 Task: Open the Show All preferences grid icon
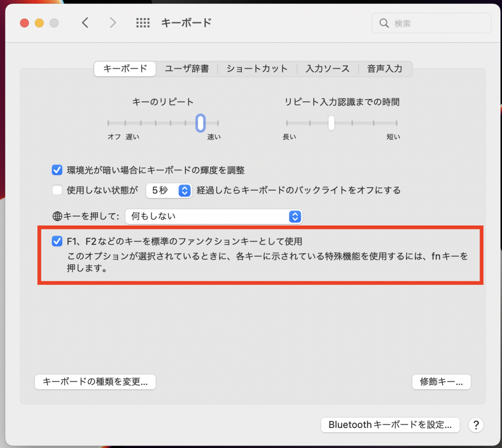point(143,23)
